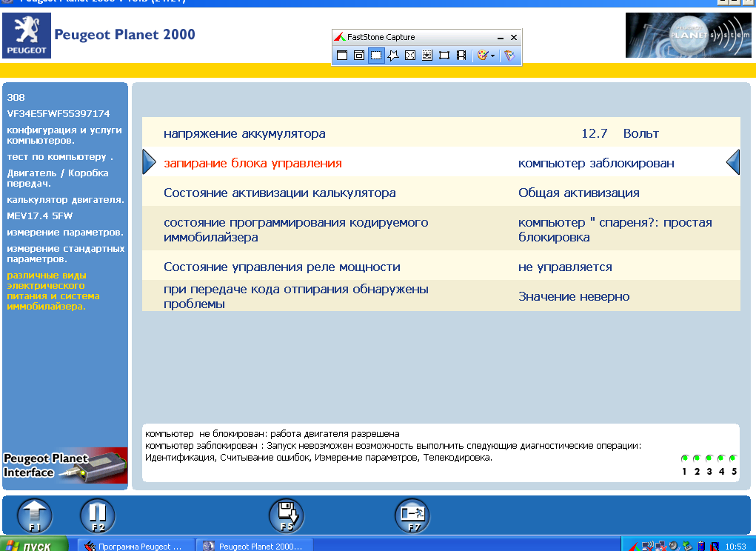Click the Peugeot Planet Interface image

pos(65,466)
